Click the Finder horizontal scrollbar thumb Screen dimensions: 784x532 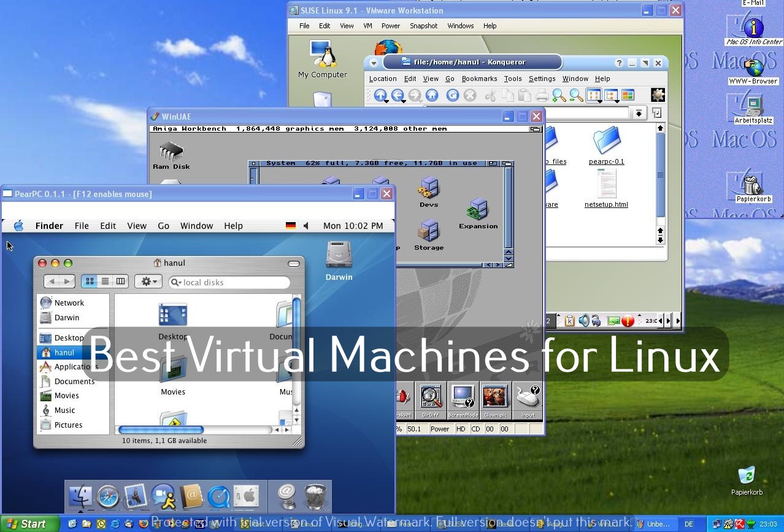pos(161,430)
